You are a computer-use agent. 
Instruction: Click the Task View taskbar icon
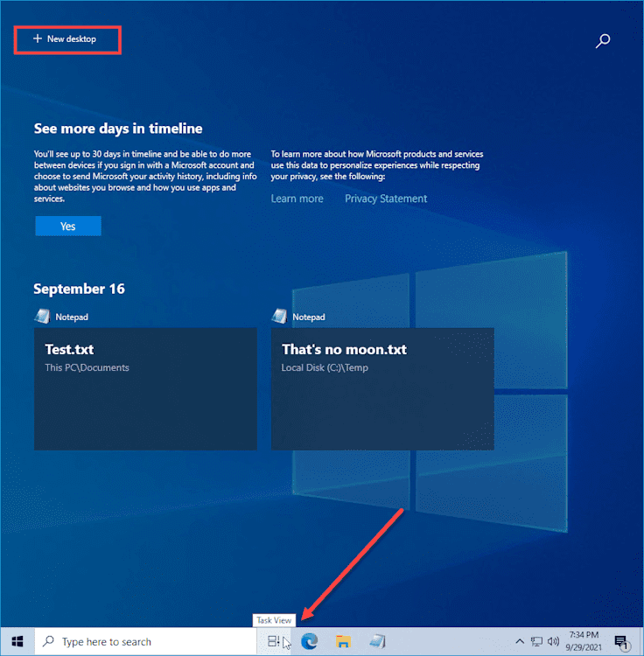[x=274, y=641]
